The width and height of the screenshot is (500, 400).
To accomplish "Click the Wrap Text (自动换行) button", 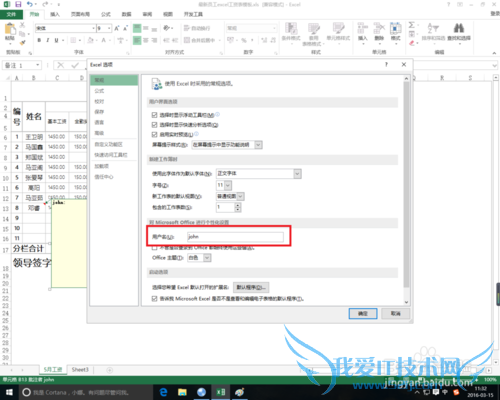I will [x=197, y=28].
